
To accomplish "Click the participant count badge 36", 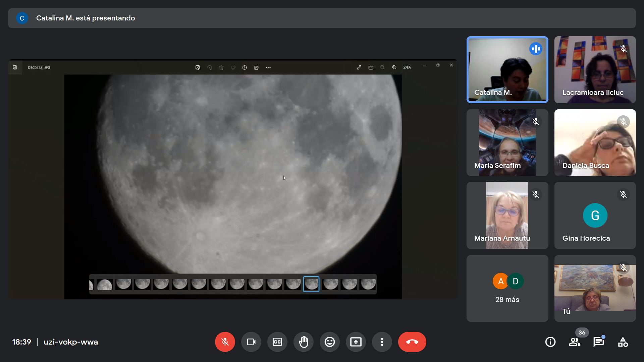I will coord(582,333).
